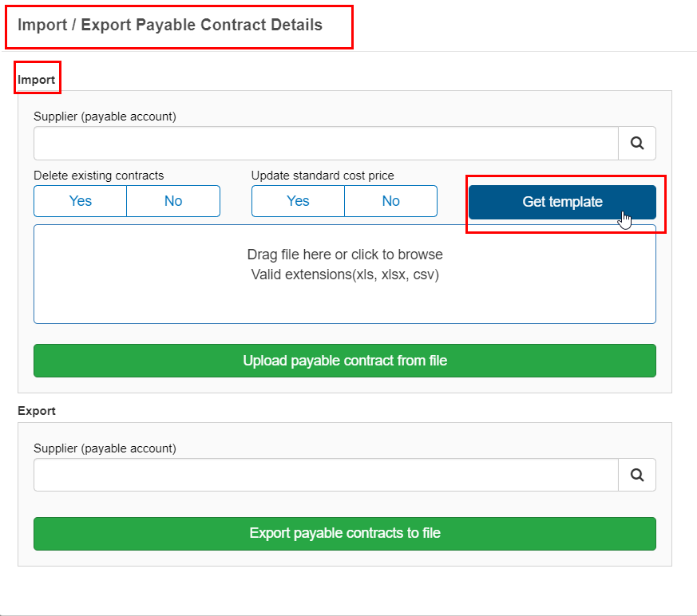Click Export payable contracts to file
The width and height of the screenshot is (697, 616).
tap(345, 533)
